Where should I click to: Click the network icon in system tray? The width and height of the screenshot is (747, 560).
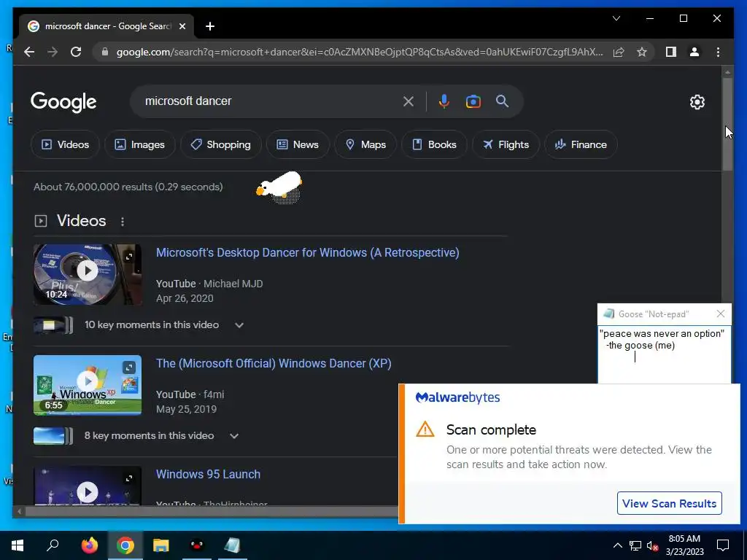pos(635,545)
